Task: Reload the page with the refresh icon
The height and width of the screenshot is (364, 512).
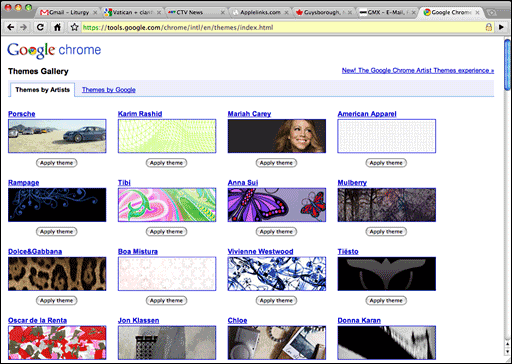Action: coord(40,27)
